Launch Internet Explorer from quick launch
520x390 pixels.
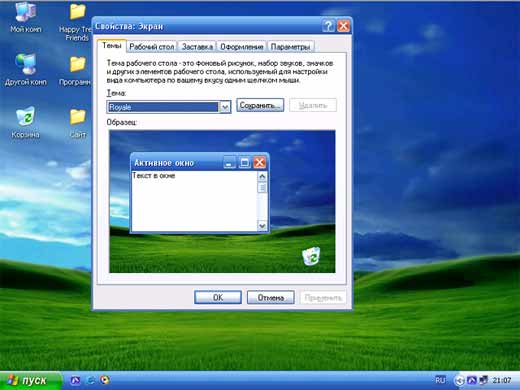tap(90, 380)
